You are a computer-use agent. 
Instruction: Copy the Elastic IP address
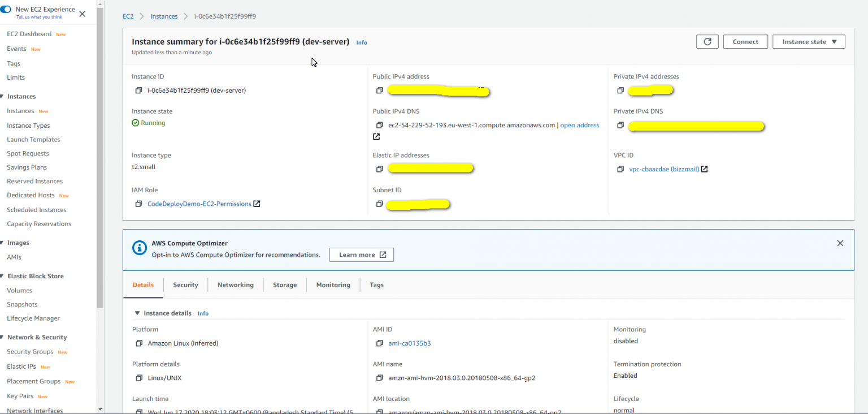pos(379,169)
